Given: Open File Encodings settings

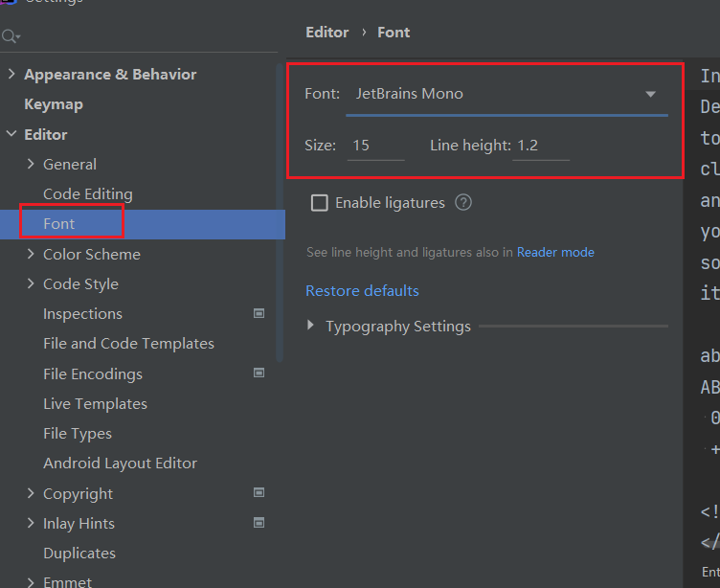Looking at the screenshot, I should point(93,373).
